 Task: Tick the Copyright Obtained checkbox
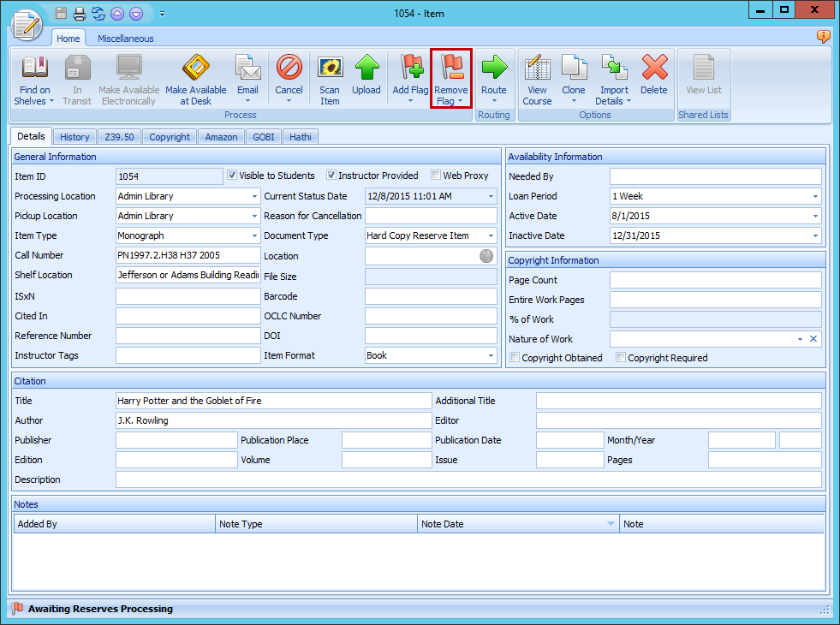[x=515, y=358]
